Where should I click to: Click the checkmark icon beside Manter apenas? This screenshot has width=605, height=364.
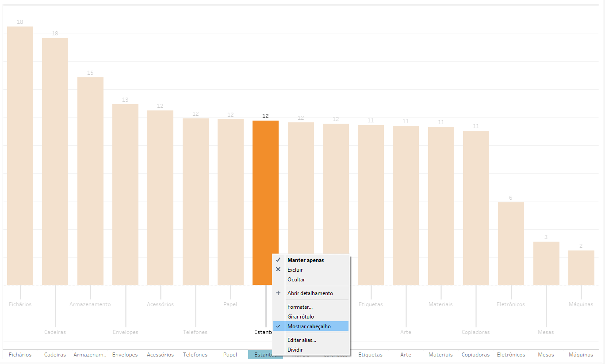tap(278, 260)
